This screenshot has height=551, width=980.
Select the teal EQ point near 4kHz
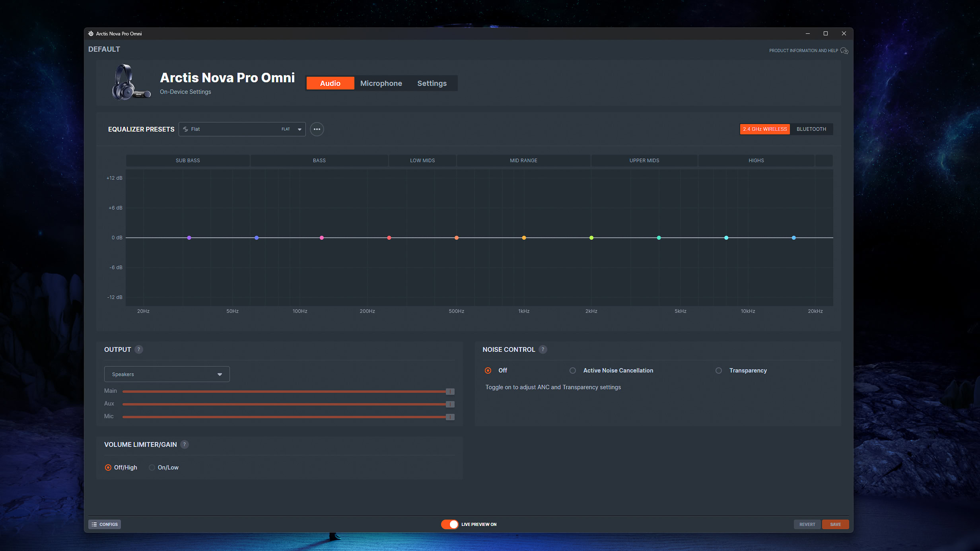pos(659,238)
